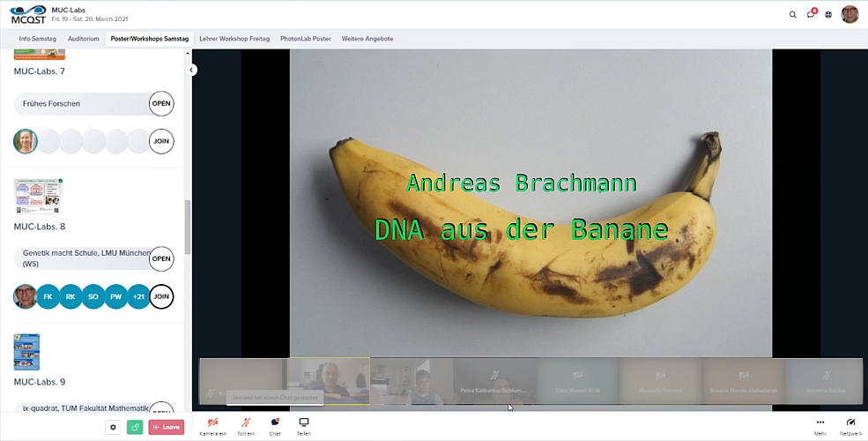Open chat notifications with red badge
This screenshot has width=868, height=441.
coord(812,14)
